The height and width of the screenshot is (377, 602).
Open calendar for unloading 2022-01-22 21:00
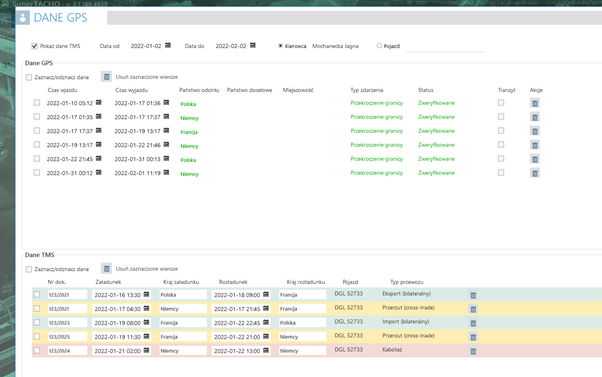[x=266, y=336]
